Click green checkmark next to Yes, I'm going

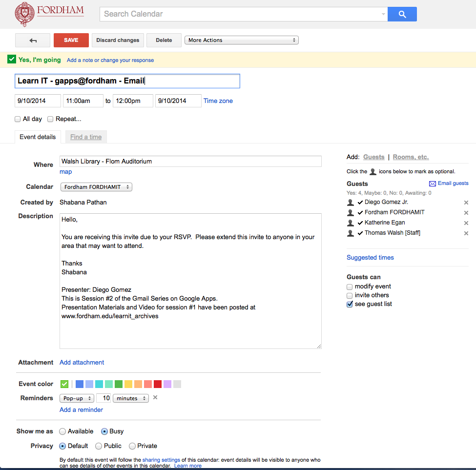tap(12, 59)
